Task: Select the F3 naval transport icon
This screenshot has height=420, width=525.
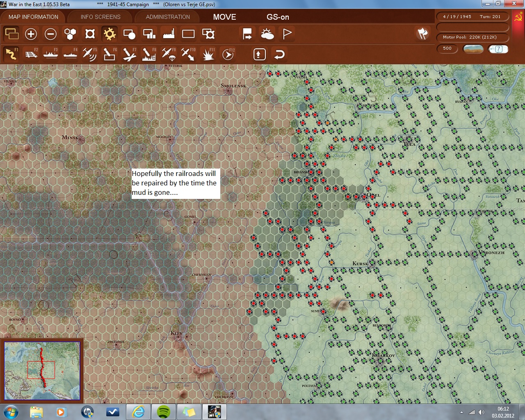Action: [50, 54]
